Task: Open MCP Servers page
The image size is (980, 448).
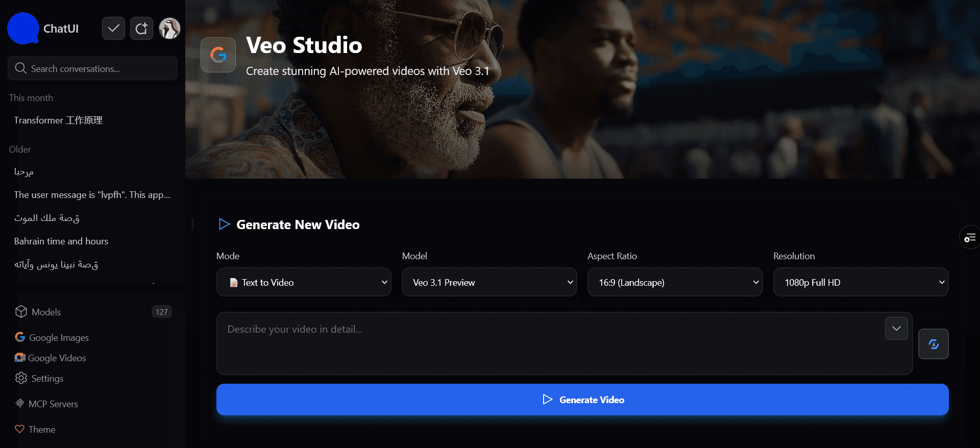Action: 53,404
